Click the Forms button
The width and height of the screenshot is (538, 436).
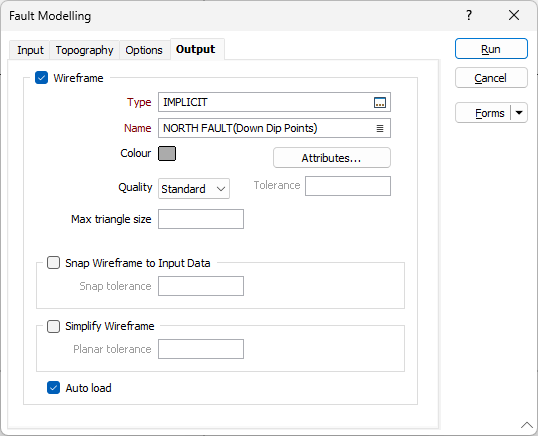[x=484, y=113]
